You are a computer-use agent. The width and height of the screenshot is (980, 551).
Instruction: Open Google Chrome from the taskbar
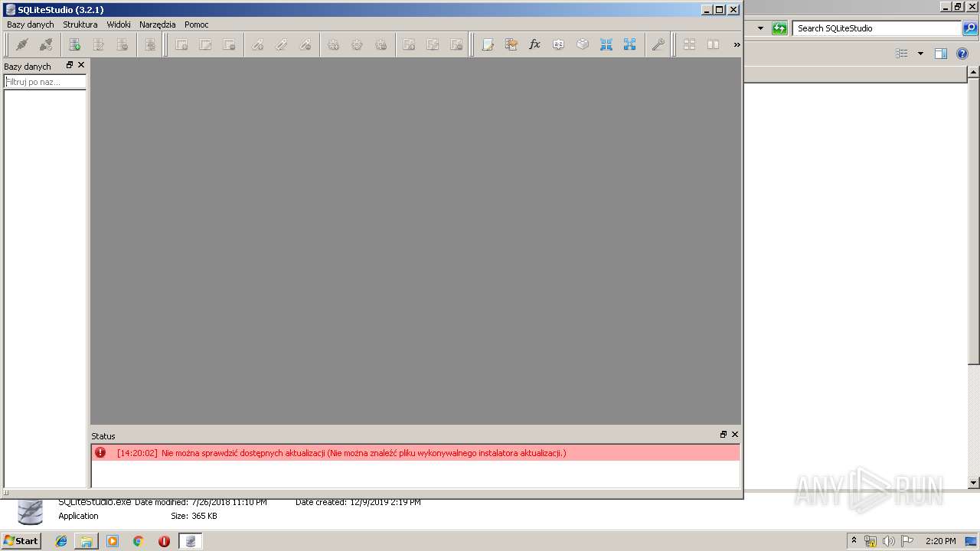139,541
